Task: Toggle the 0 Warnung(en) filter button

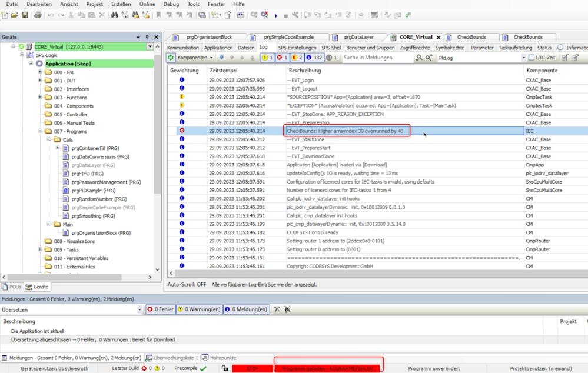Action: click(x=199, y=309)
